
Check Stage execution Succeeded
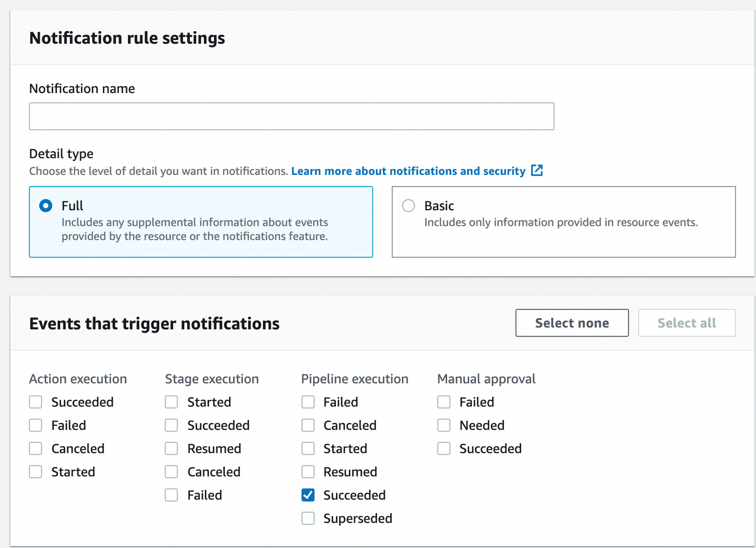(171, 425)
